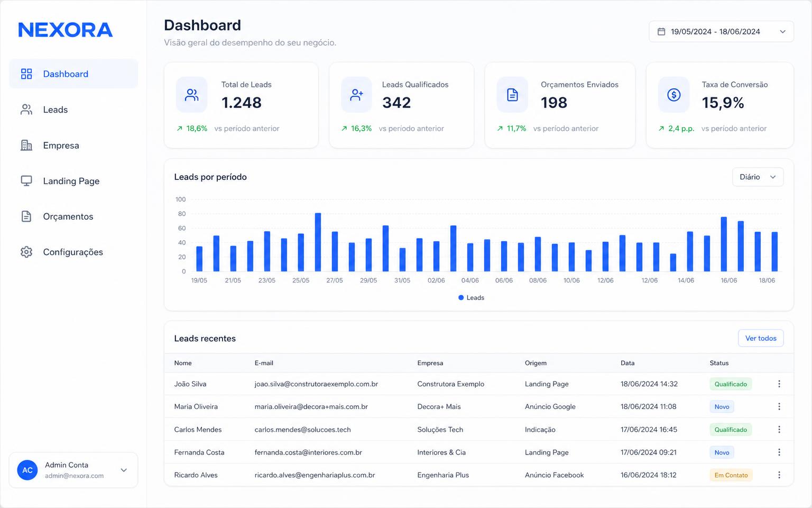Click the Dashboard grid icon in sidebar
The width and height of the screenshot is (812, 508).
point(26,74)
